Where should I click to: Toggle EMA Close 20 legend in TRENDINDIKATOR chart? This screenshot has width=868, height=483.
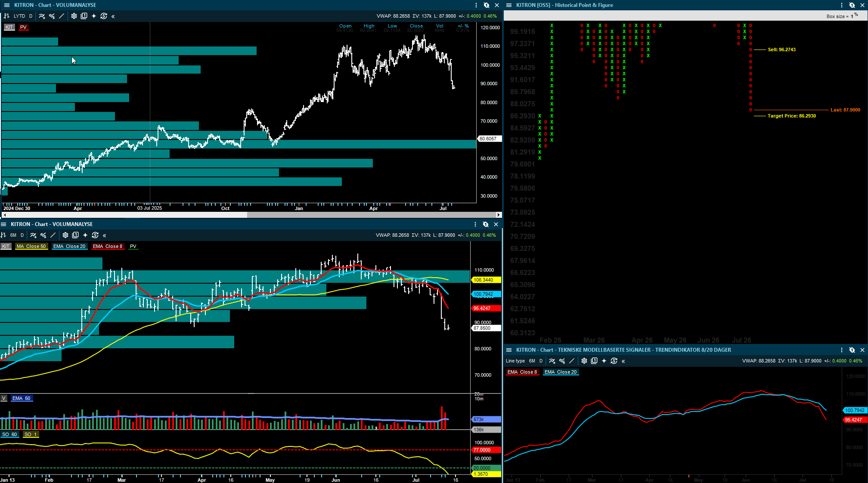(x=561, y=372)
